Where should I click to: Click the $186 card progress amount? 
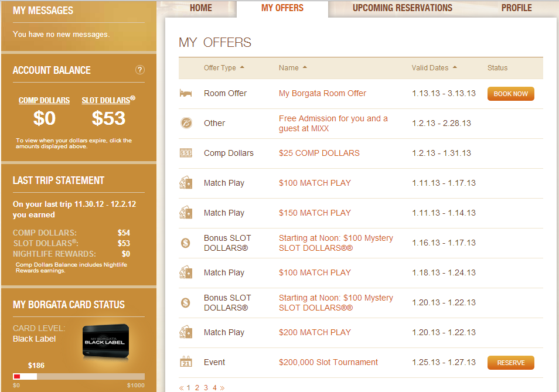36,365
